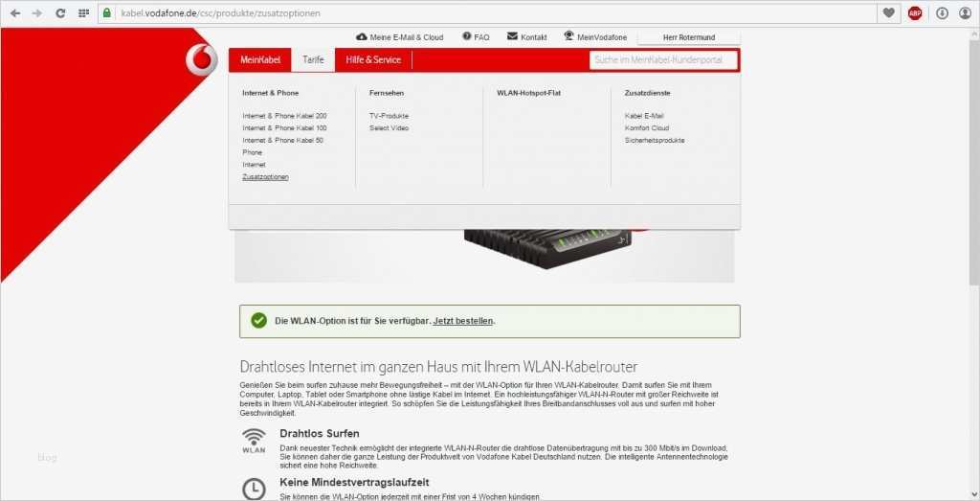Follow the Jetzt bestellen link
This screenshot has height=501, width=980.
click(463, 321)
